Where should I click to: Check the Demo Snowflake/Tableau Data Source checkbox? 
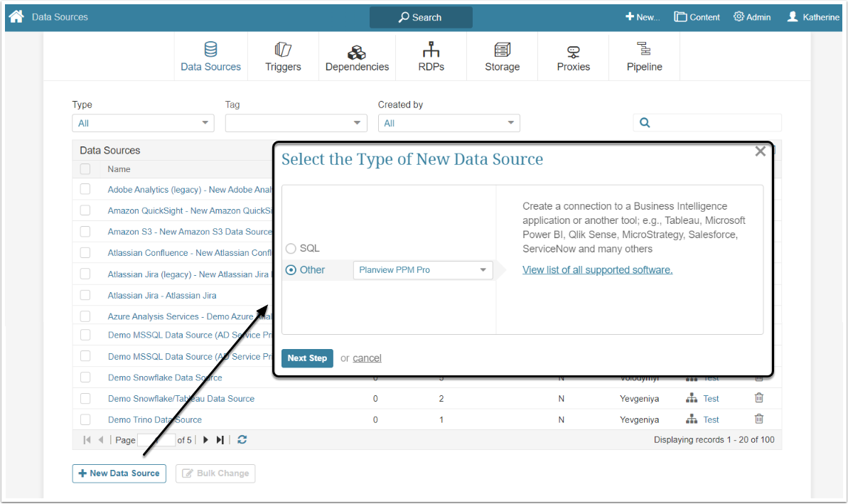tap(85, 398)
